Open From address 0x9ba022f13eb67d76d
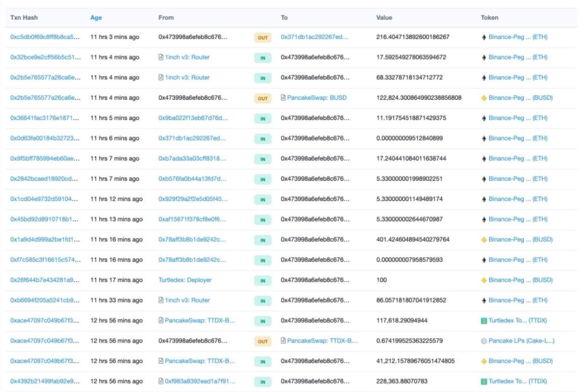Viewport: 580px width, 392px height. click(193, 118)
